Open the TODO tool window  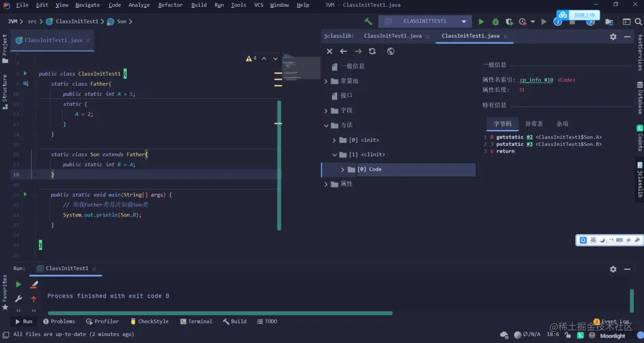[267, 322]
